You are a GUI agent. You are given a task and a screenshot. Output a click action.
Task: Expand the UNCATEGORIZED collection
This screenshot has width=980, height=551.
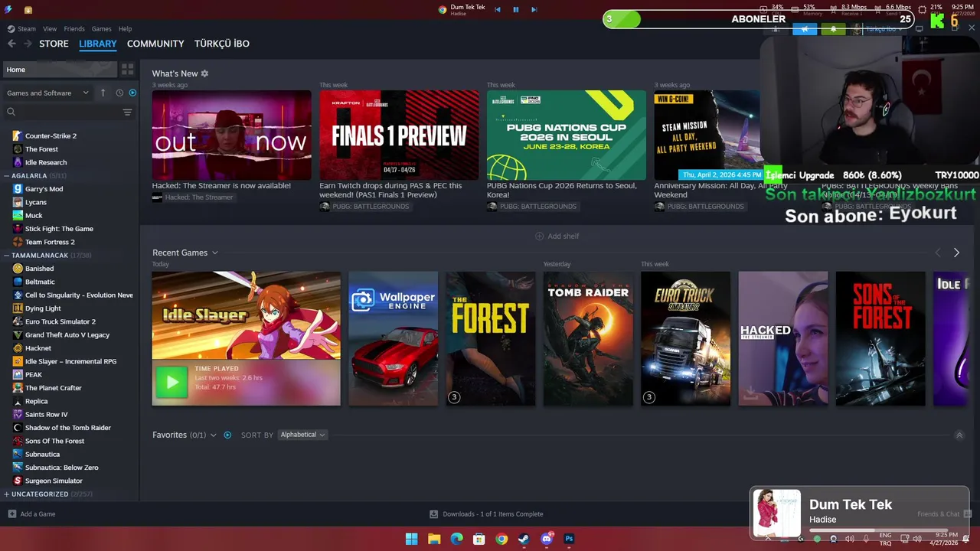pos(6,494)
